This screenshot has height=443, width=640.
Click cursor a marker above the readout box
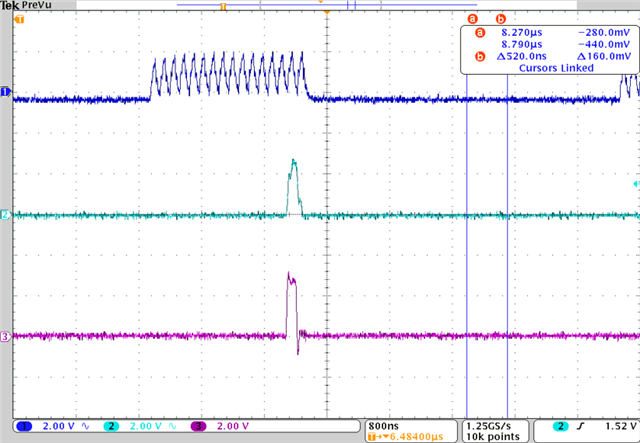(473, 19)
